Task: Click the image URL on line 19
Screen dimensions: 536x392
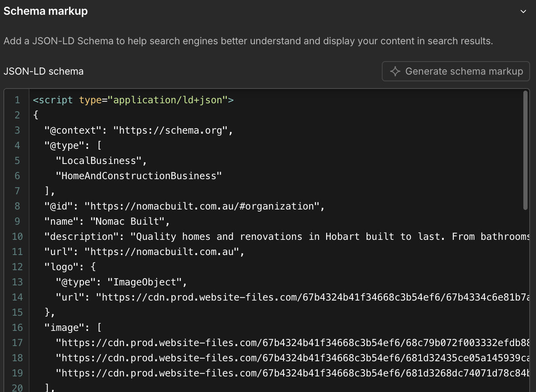Action: click(292, 373)
